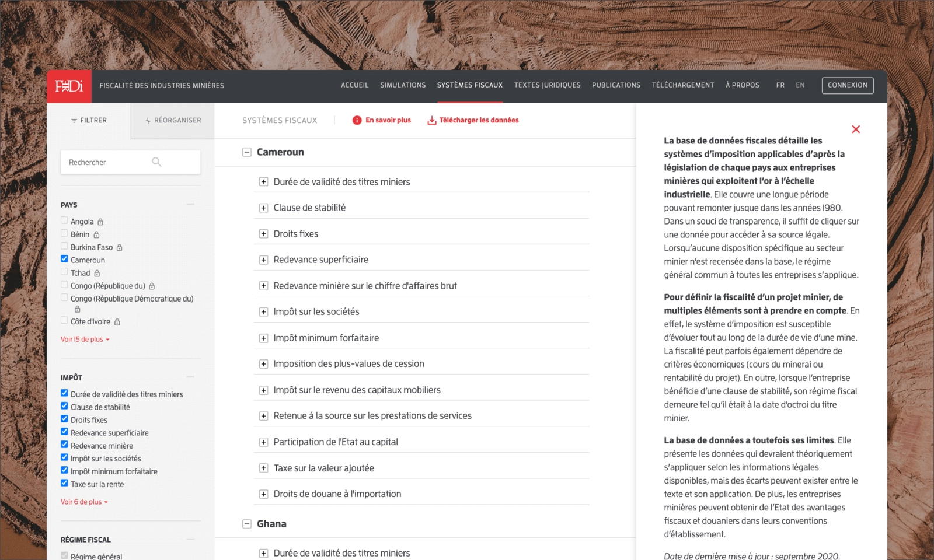Tick the Angola checkbox
Viewport: 934px width, 560px height.
coord(64,220)
